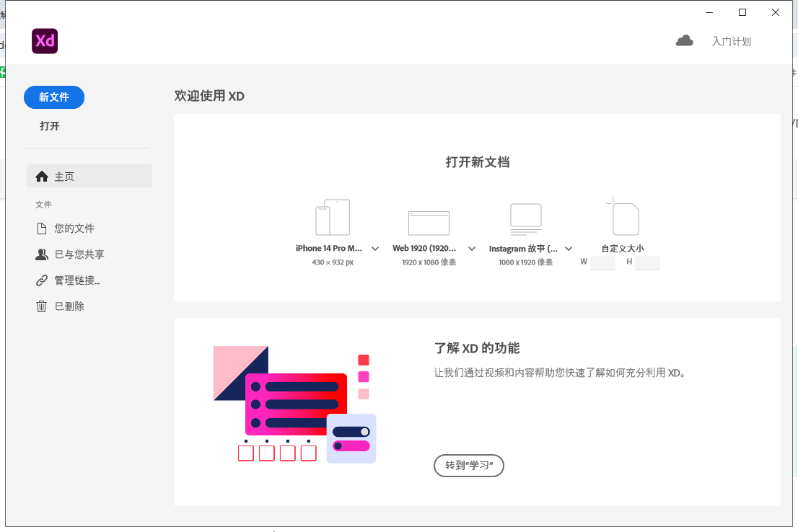Click the file icon beside 您的文件

[x=42, y=229]
